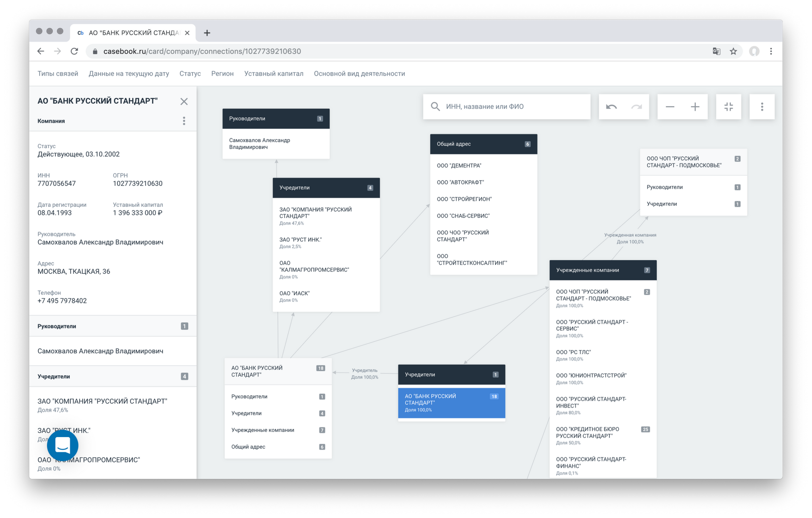Zoom out with the minus button
This screenshot has width=812, height=518.
click(x=670, y=107)
